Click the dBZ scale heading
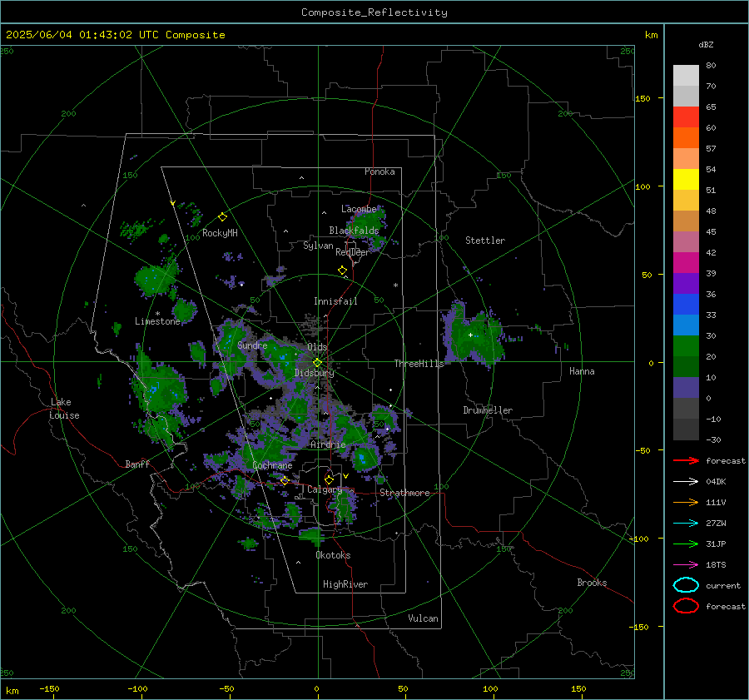The height and width of the screenshot is (700, 749). 706,45
